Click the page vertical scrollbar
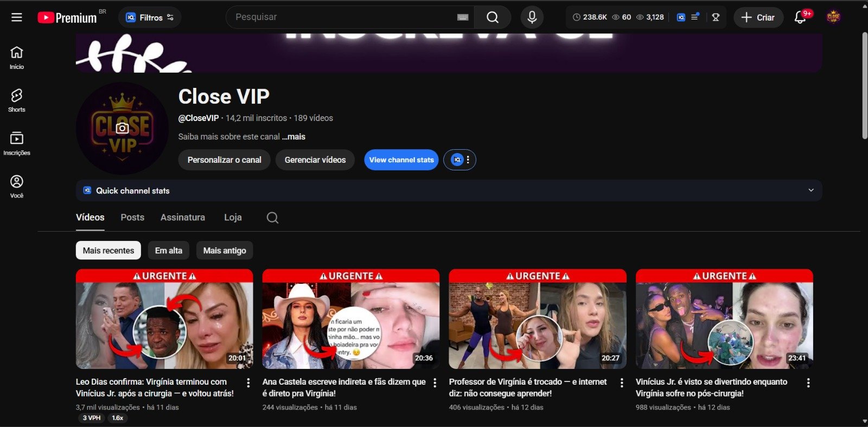This screenshot has width=868, height=427. [865, 86]
